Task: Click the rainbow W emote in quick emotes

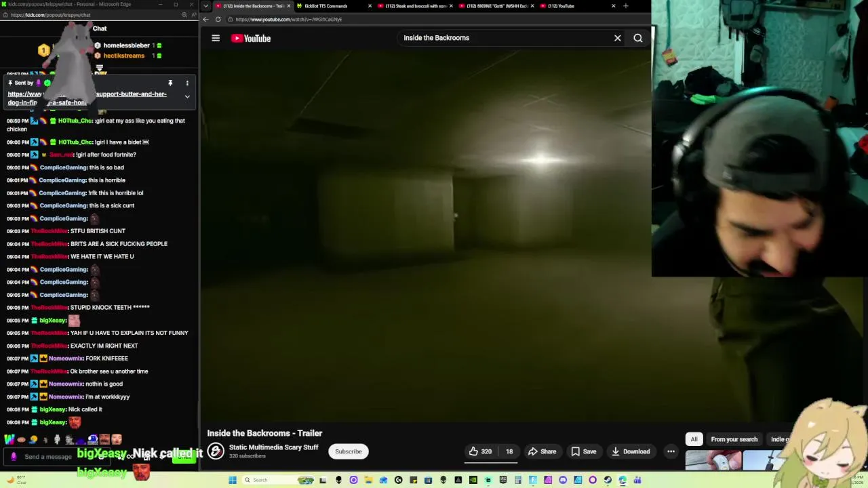Action: pyautogui.click(x=9, y=440)
